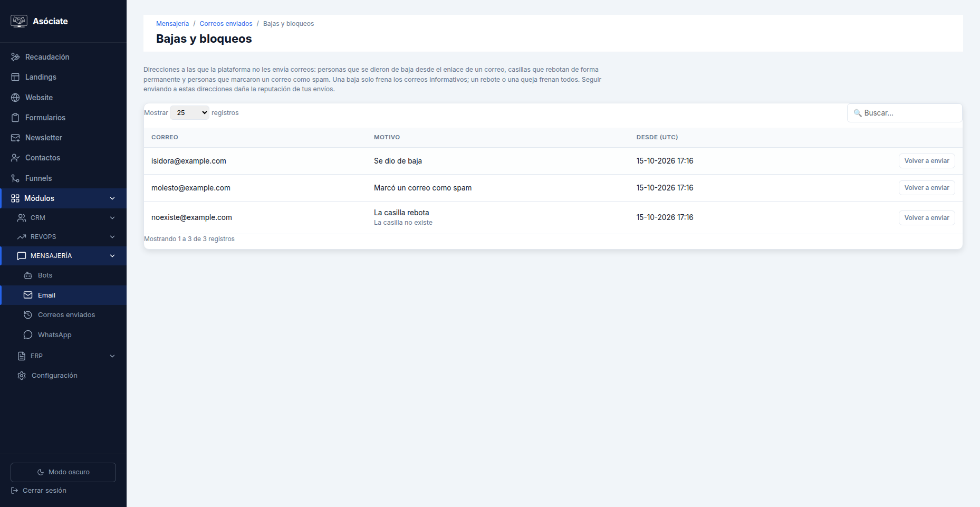
Task: Toggle Modo oscuro dark mode
Action: (x=63, y=472)
